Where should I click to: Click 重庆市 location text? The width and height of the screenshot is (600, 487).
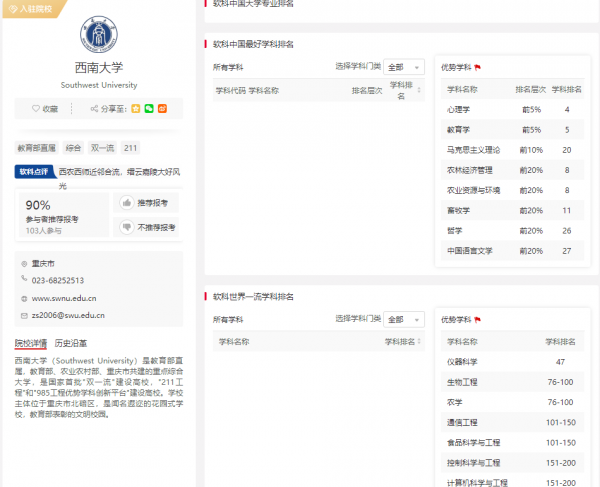tap(43, 264)
